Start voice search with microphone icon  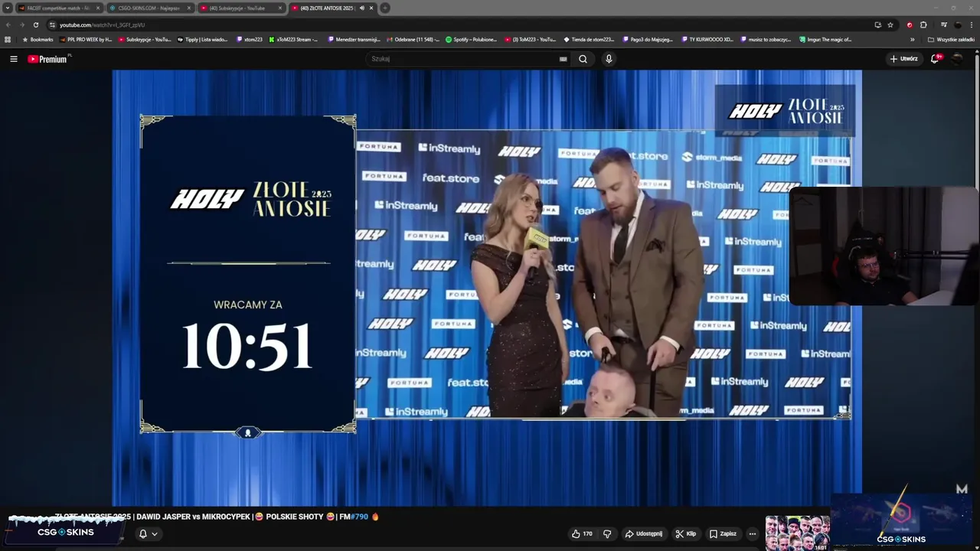609,59
